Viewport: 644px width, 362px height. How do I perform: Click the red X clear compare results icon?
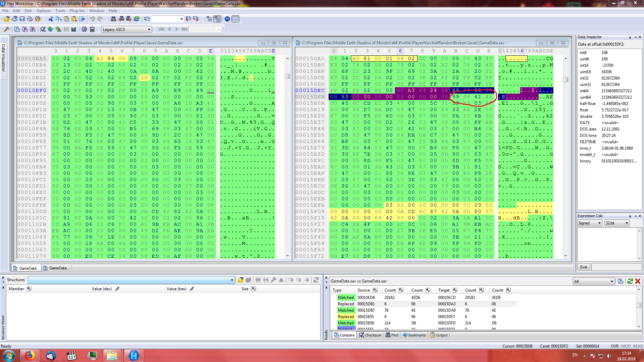pyautogui.click(x=638, y=281)
